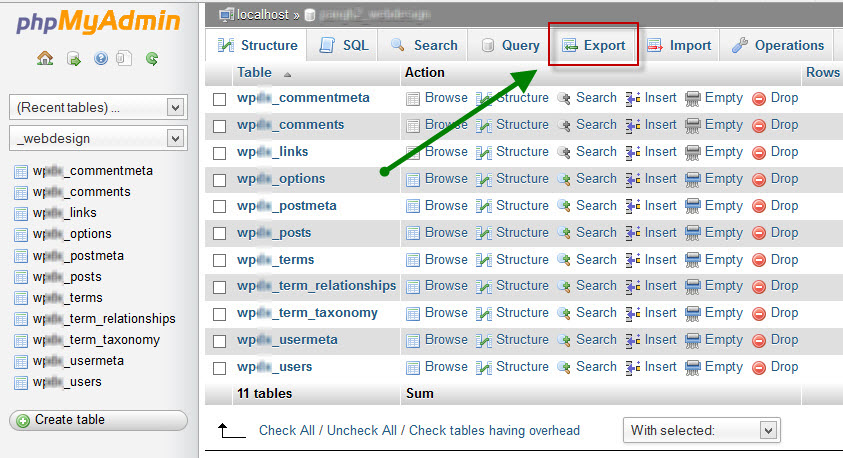Click table icon beside _options in sidebar
The width and height of the screenshot is (843, 458).
tap(21, 235)
